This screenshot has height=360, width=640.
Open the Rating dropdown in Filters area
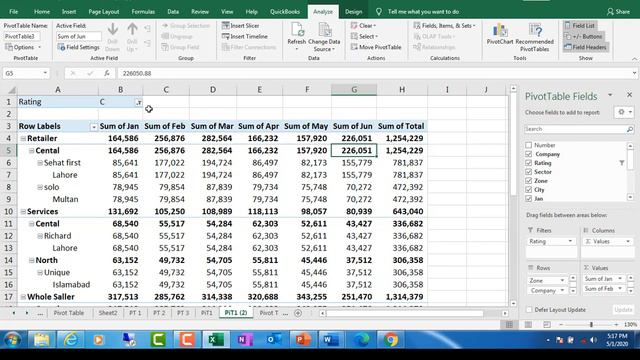(570, 241)
